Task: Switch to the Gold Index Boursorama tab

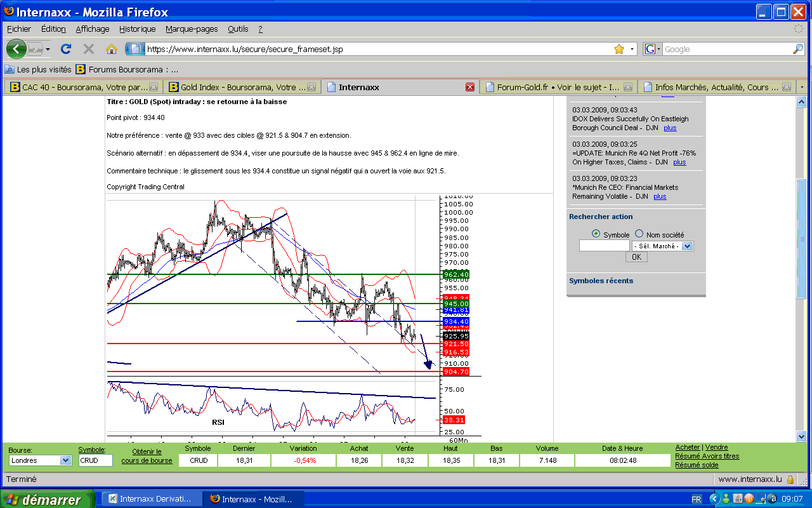Action: (x=242, y=87)
